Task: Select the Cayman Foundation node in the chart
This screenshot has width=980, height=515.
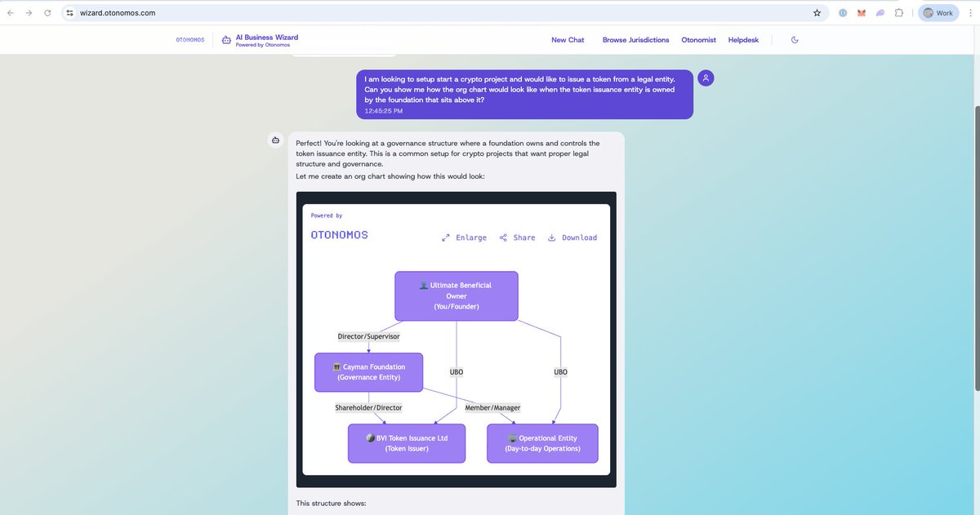Action: [x=368, y=371]
